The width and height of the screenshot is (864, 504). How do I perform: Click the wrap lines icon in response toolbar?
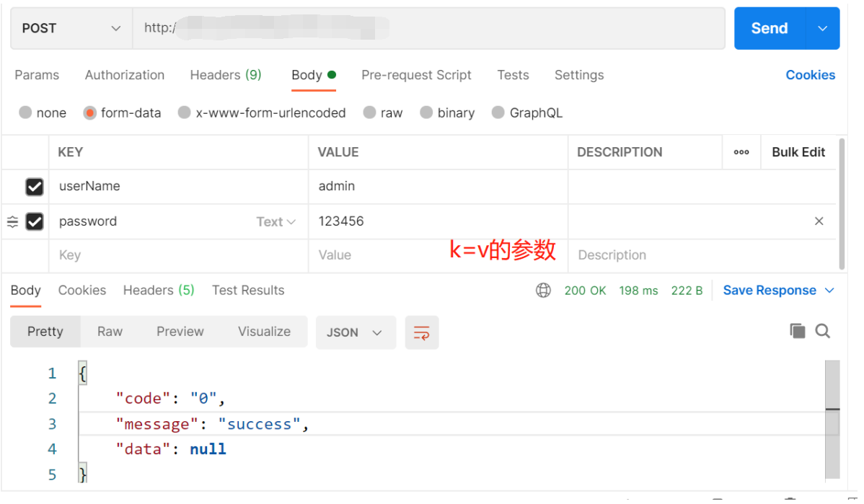pyautogui.click(x=421, y=332)
